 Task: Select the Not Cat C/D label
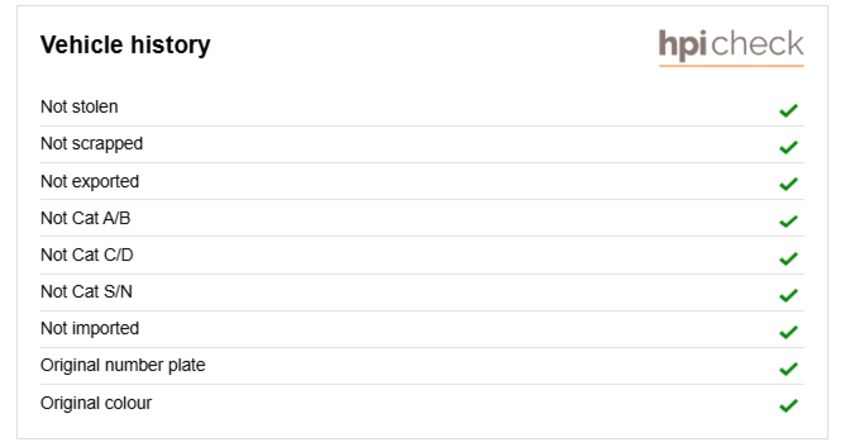[x=86, y=255]
